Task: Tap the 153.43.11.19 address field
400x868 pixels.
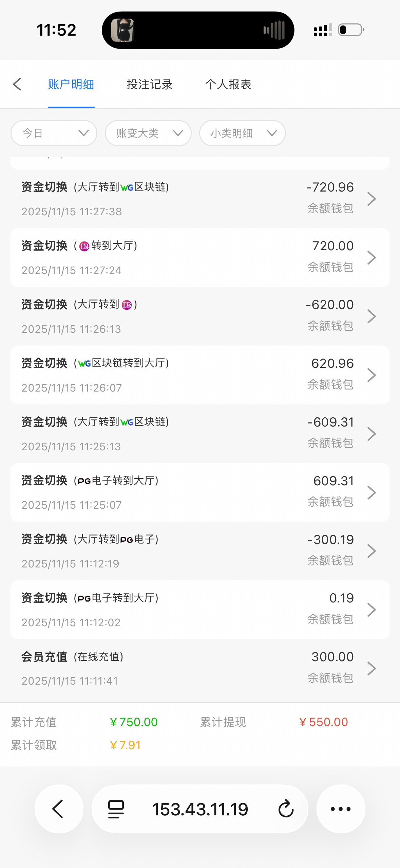Action: coord(200,809)
